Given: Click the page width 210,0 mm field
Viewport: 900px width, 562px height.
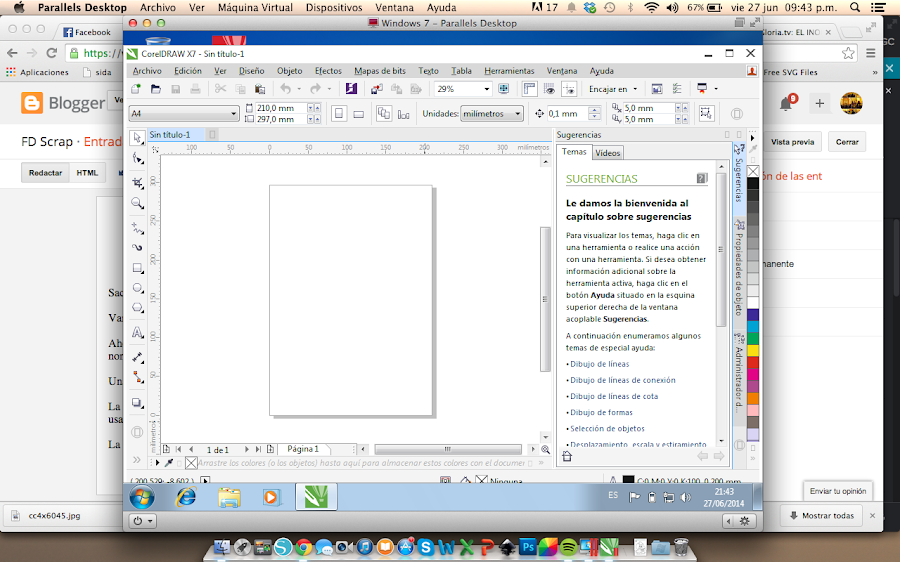Looking at the screenshot, I should [280, 108].
